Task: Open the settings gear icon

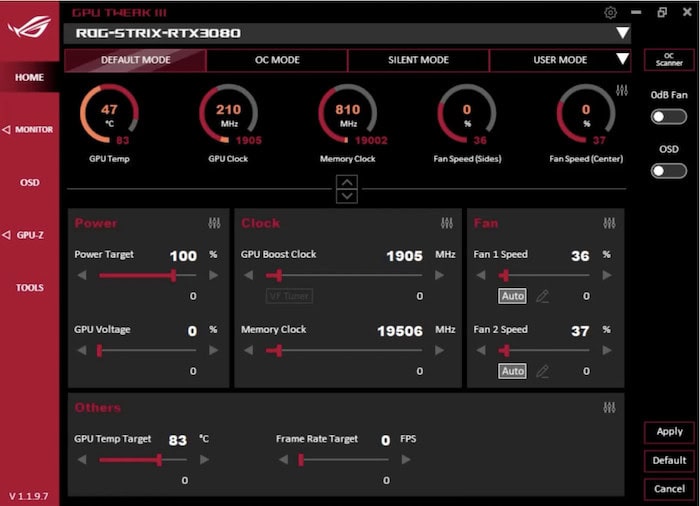Action: (610, 13)
